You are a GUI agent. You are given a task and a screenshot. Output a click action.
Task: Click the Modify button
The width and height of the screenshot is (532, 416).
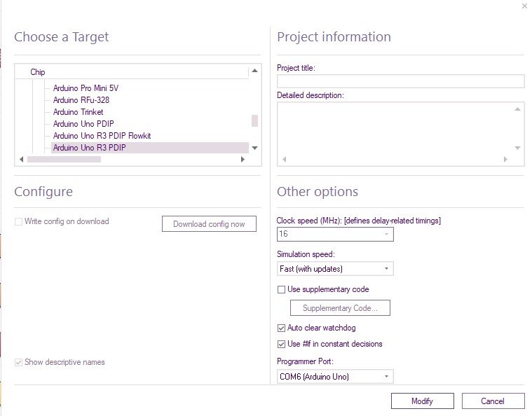pyautogui.click(x=422, y=401)
